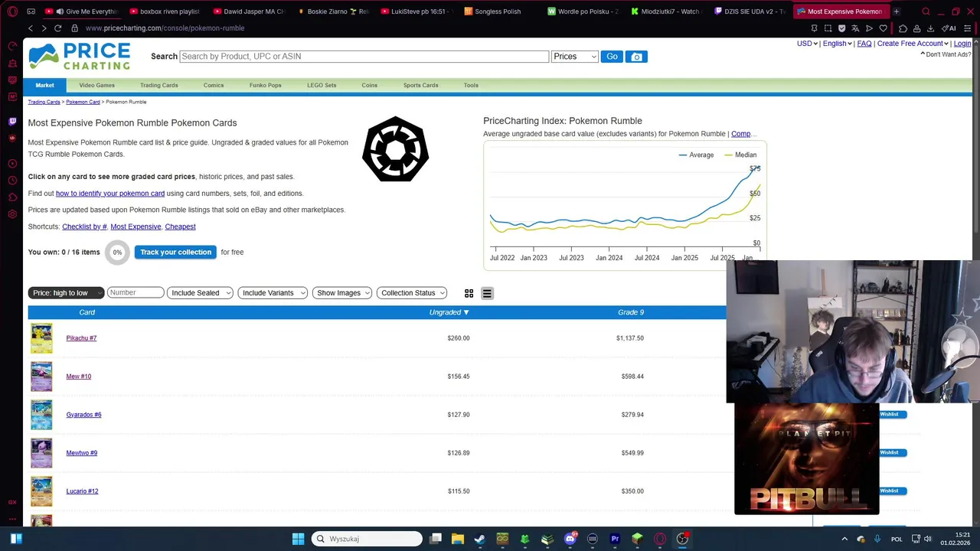Click the camera scan button beside Go
Image resolution: width=980 pixels, height=551 pixels.
636,57
